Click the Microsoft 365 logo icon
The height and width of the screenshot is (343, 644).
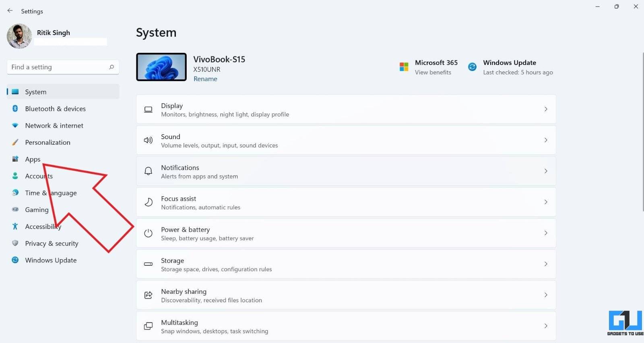(x=404, y=67)
